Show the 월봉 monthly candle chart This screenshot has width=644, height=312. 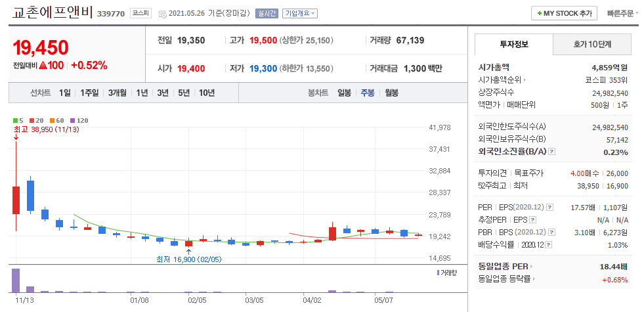tap(391, 93)
